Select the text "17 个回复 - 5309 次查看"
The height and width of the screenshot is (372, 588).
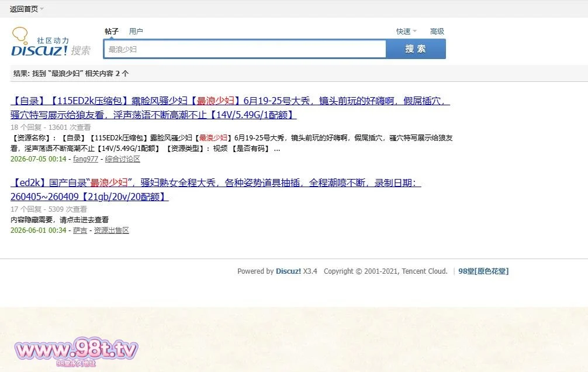pos(49,209)
